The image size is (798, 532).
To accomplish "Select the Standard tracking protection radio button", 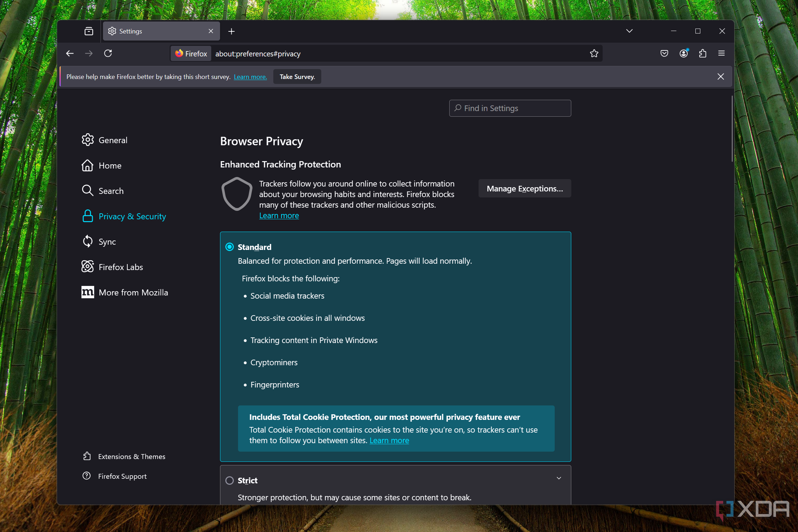I will [x=230, y=246].
